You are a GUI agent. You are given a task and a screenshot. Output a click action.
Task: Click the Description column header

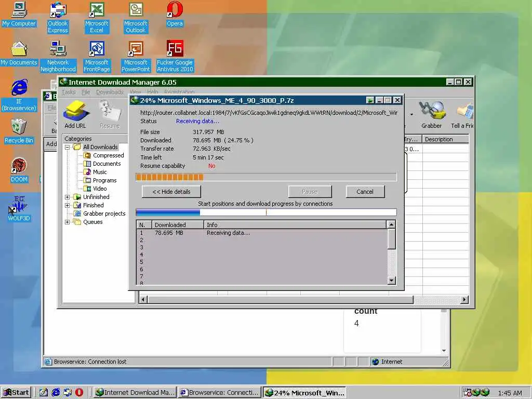pos(445,139)
